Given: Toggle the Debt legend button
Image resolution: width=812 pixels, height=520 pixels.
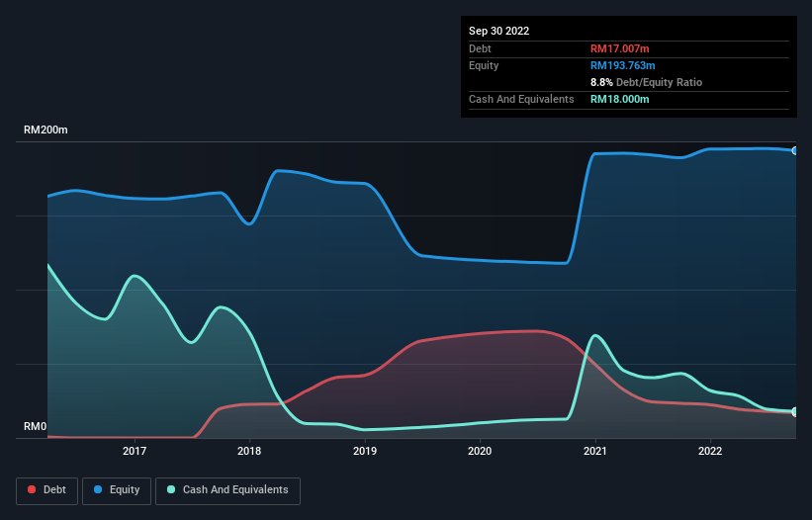Looking at the screenshot, I should click(x=46, y=490).
